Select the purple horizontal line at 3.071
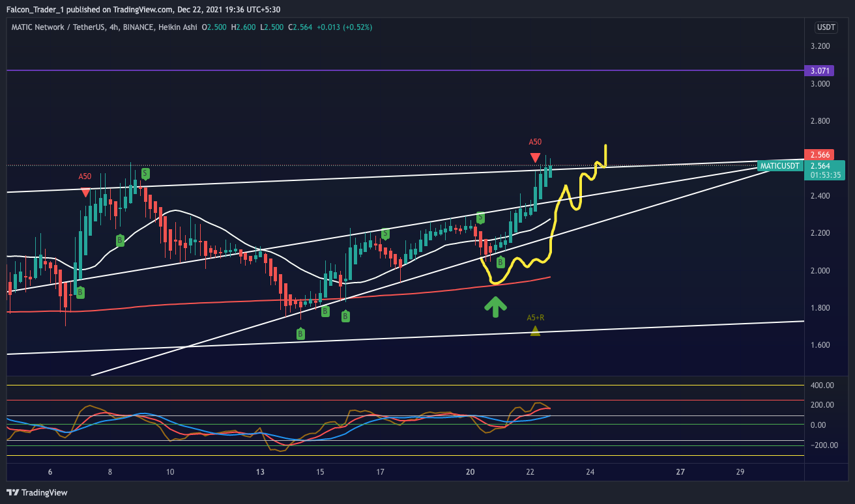Viewport: 855px width, 504px height. [405, 70]
